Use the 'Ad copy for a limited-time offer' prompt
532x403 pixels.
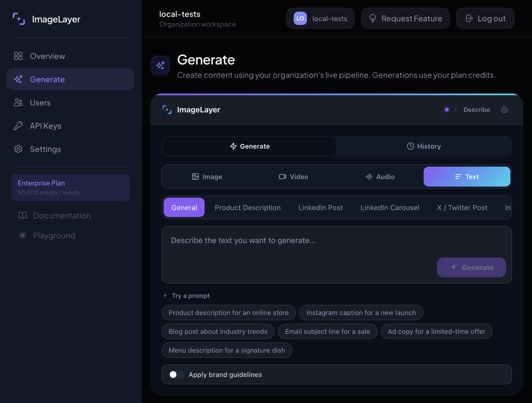[437, 331]
